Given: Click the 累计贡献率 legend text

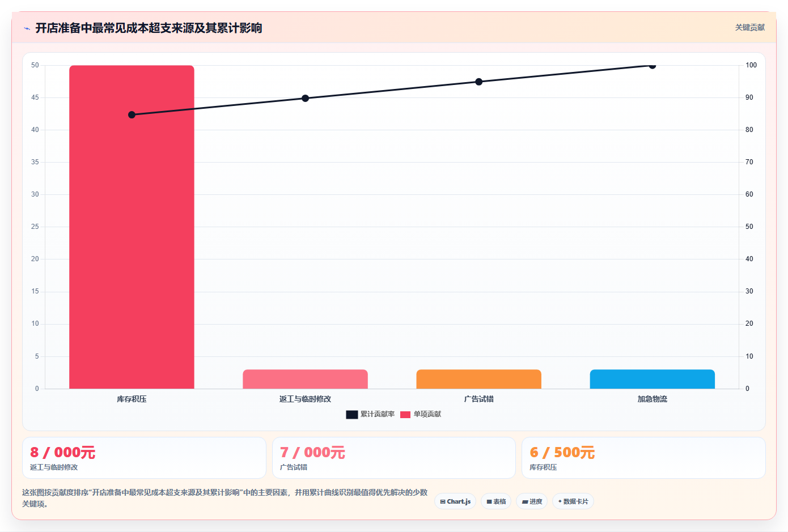Looking at the screenshot, I should point(378,415).
